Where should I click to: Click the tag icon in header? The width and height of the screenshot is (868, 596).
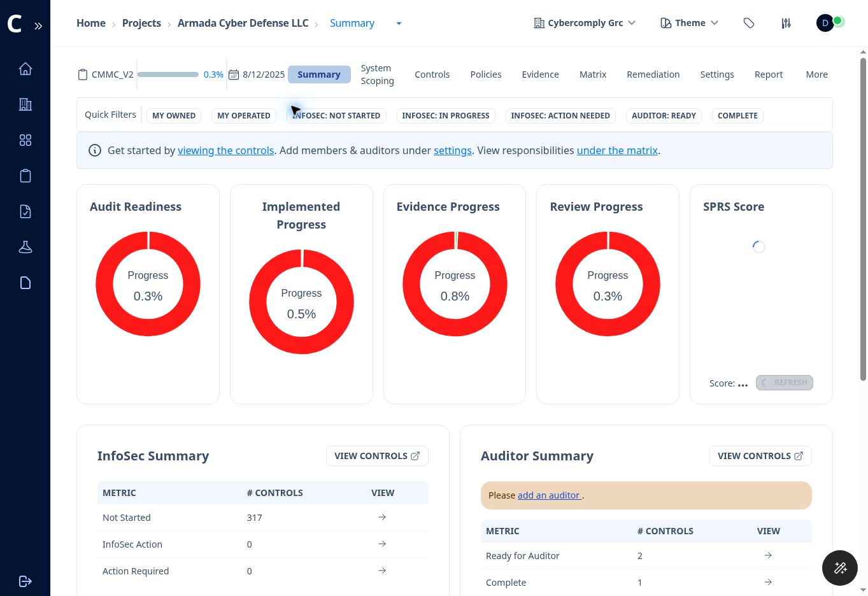(749, 23)
